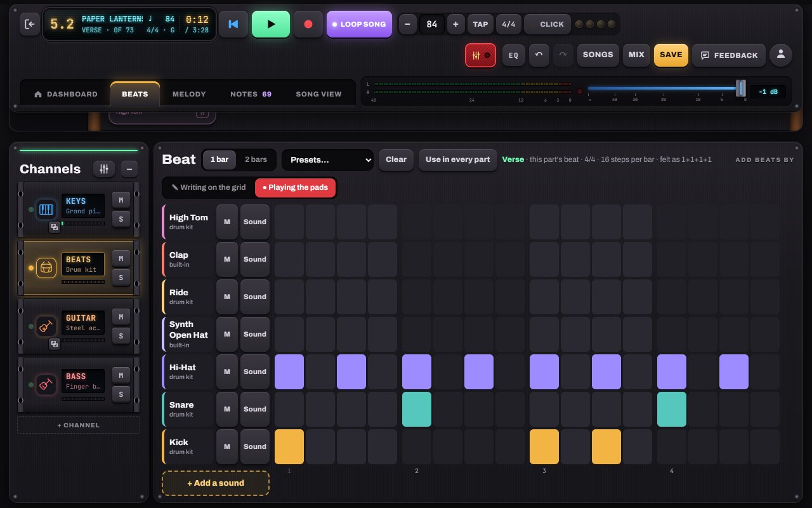
Task: Mute the Beats channel
Action: coord(121,258)
